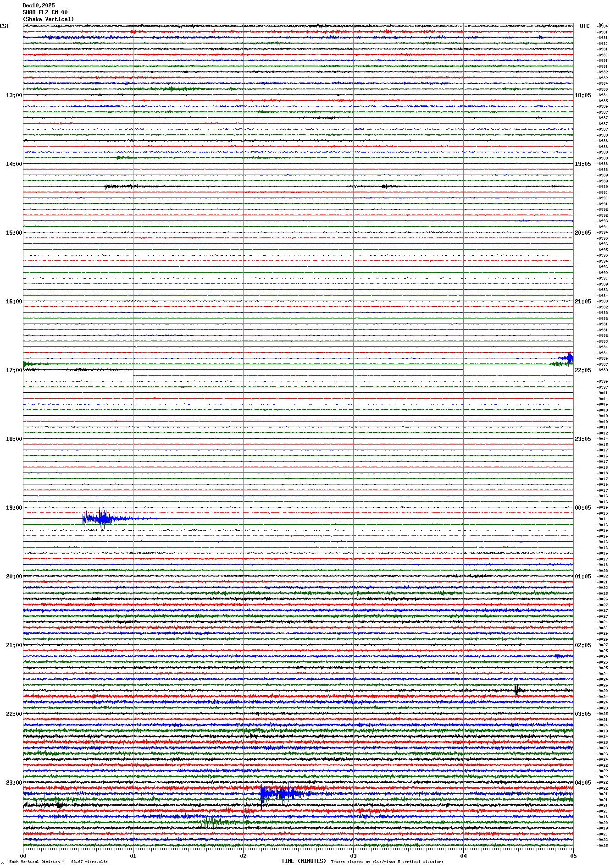Select the 17:00 CST time label
Image resolution: width=610 pixels, height=868 pixels.
pyautogui.click(x=14, y=370)
